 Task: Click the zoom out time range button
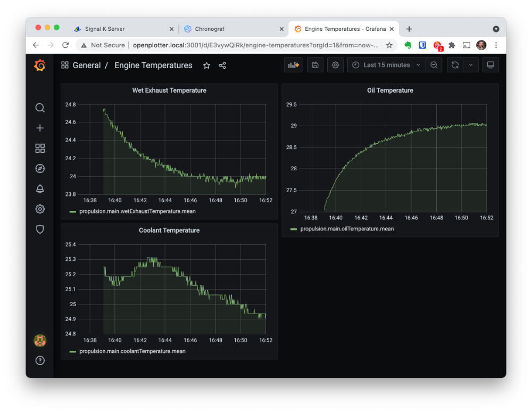tap(434, 65)
